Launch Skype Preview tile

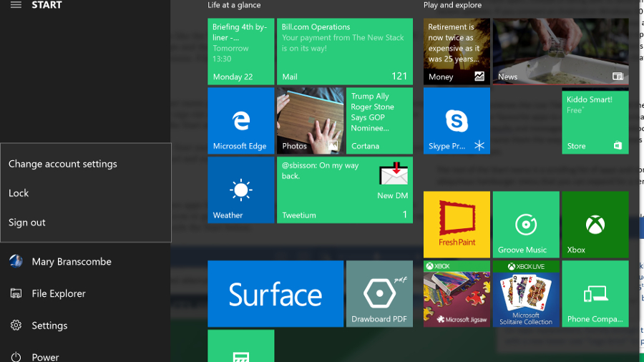click(457, 121)
